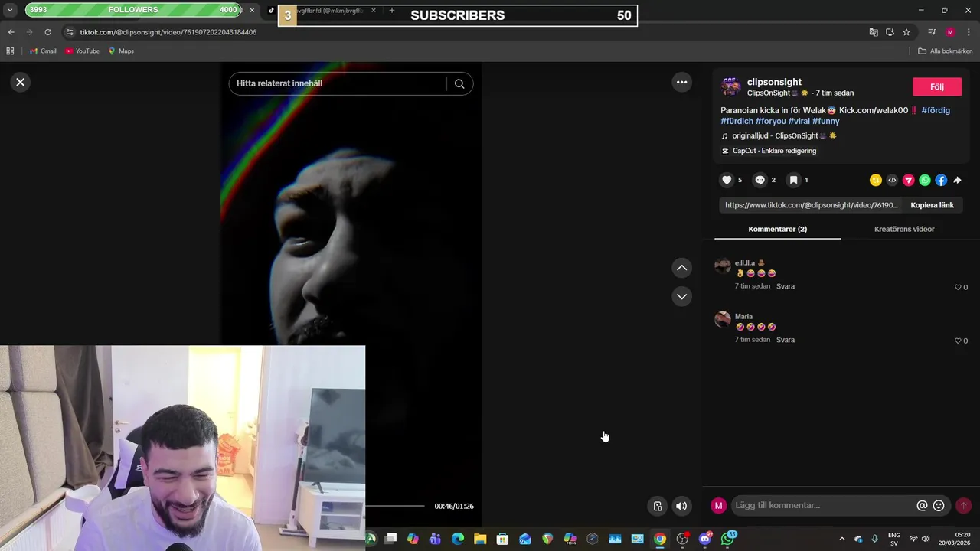Image resolution: width=980 pixels, height=551 pixels.
Task: Insert mention with @ icon
Action: [922, 505]
